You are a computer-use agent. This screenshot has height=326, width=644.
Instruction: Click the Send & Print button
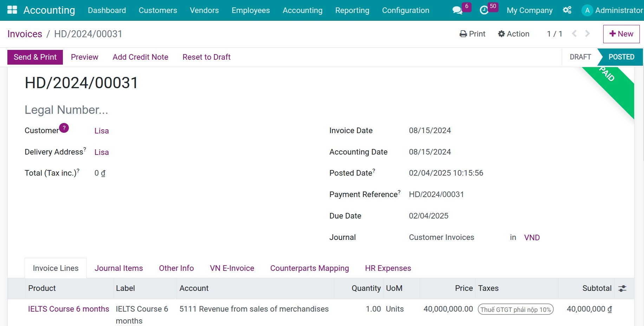coord(35,57)
